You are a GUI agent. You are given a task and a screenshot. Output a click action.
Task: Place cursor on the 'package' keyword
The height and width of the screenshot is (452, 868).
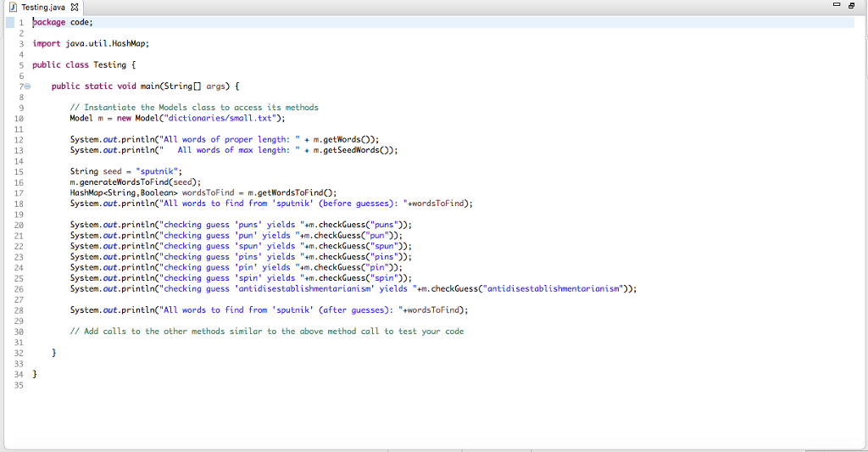point(48,22)
